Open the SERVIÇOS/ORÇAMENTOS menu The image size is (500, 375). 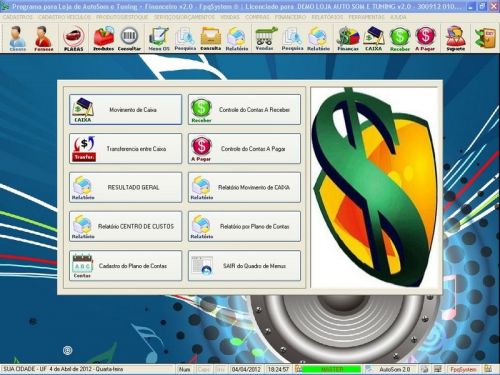(x=184, y=17)
